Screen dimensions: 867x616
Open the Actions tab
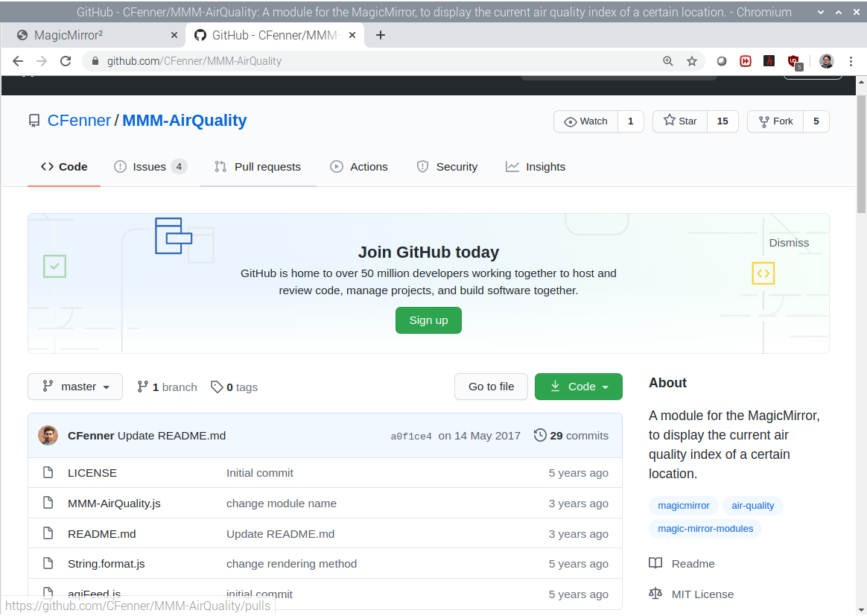[x=360, y=167]
